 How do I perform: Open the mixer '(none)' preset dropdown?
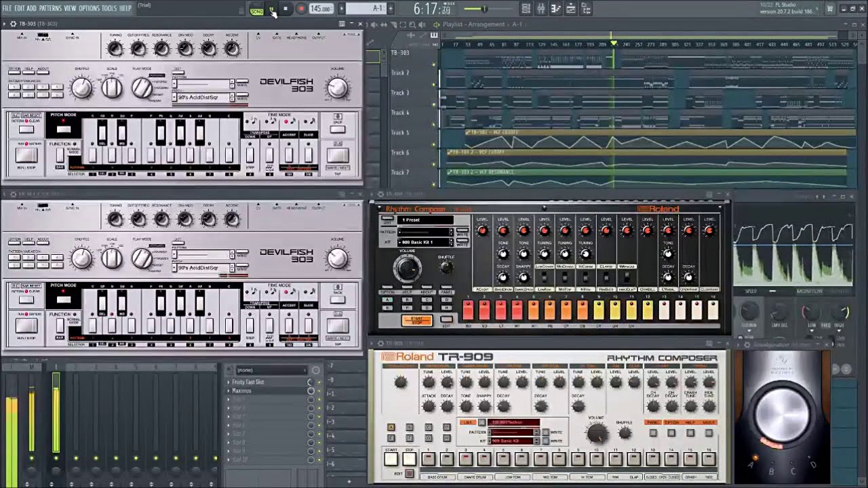pos(272,370)
